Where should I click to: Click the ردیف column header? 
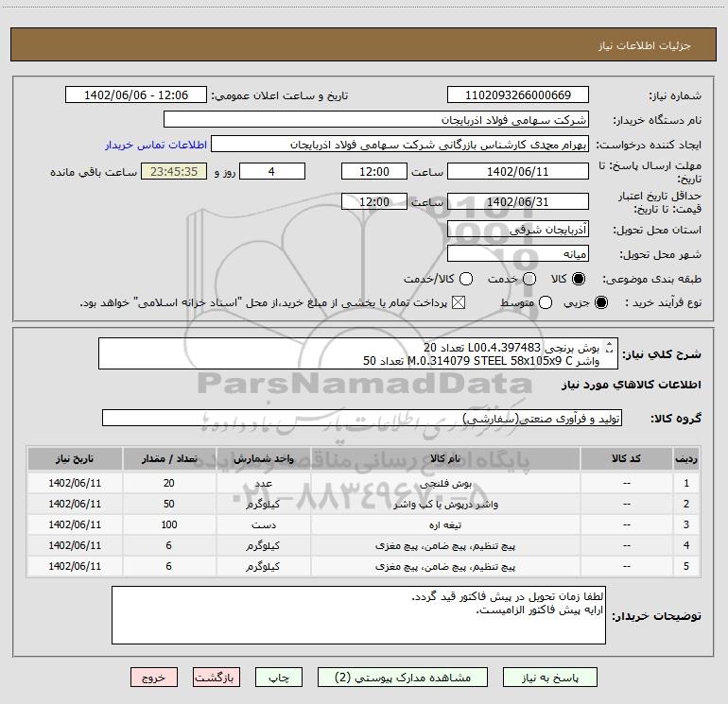tap(686, 458)
